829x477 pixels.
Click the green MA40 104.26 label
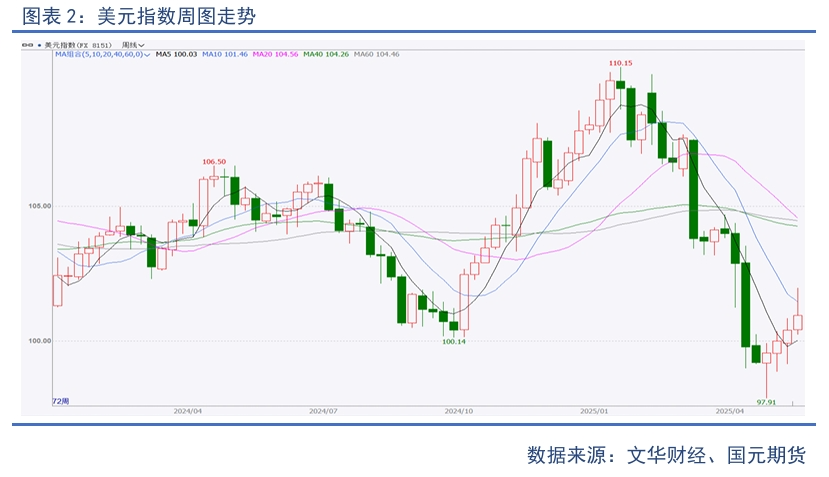325,54
